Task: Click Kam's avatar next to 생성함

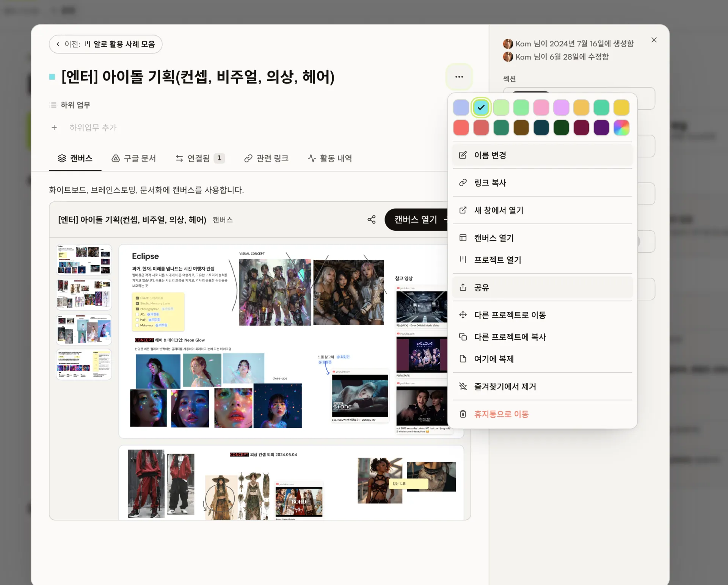Action: [508, 44]
